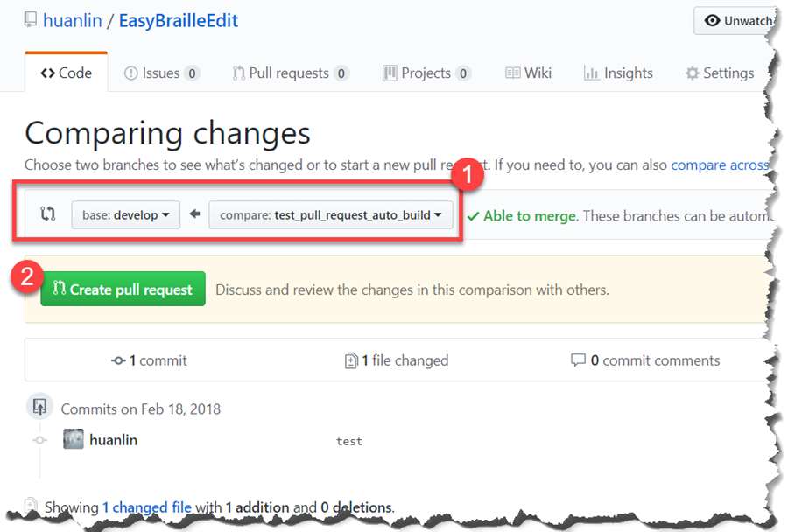Switch to the Code tab

coord(67,73)
